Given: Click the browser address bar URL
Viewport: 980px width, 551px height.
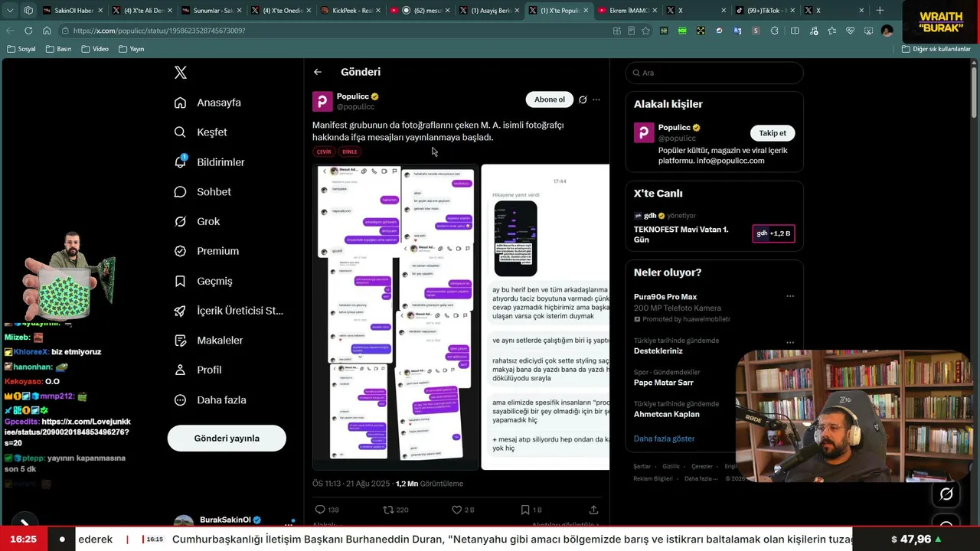Looking at the screenshot, I should [x=159, y=31].
